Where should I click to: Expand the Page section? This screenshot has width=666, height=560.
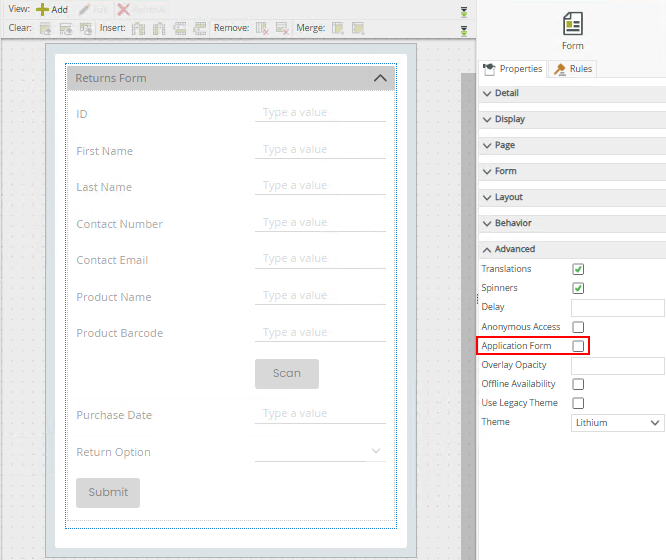[x=572, y=145]
